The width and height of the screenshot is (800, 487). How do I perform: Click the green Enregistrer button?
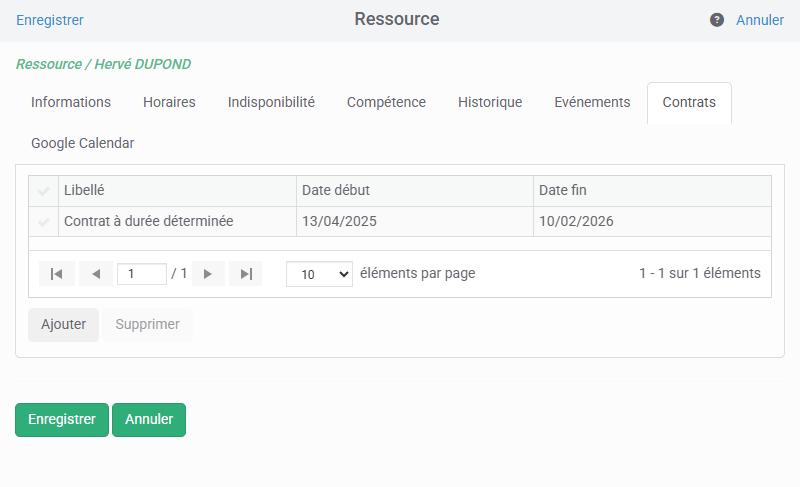[x=62, y=420]
